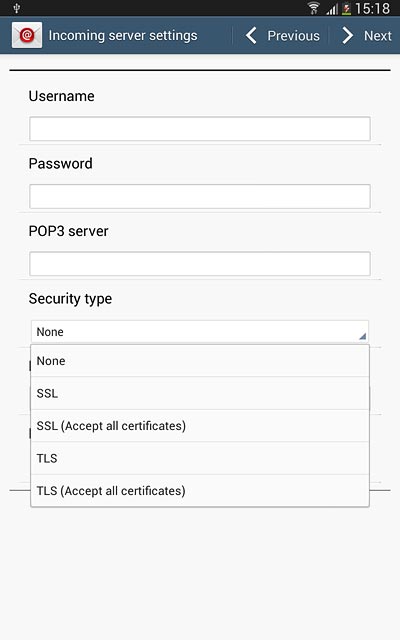Focus the Username text field
This screenshot has height=640, width=400.
coord(200,129)
